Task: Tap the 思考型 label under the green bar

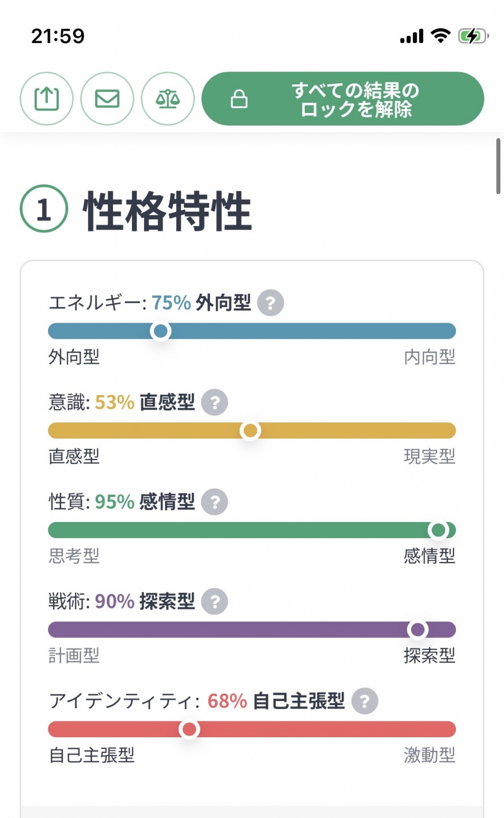Action: pos(74,556)
